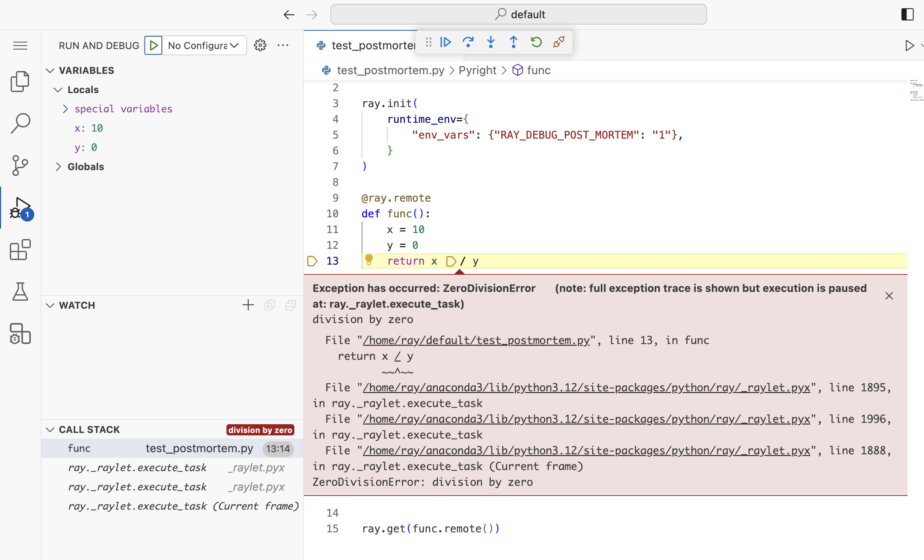The width and height of the screenshot is (924, 560).
Task: Go forward in navigation history
Action: click(311, 15)
